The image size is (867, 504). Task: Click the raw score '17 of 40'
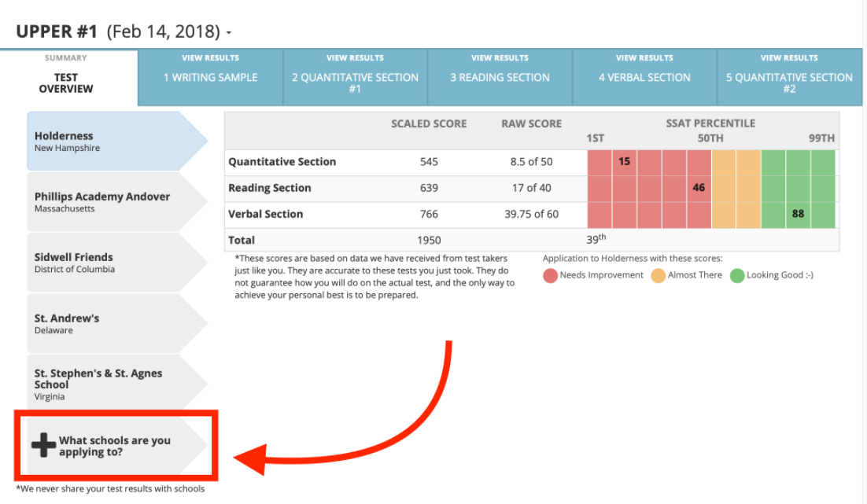(531, 188)
